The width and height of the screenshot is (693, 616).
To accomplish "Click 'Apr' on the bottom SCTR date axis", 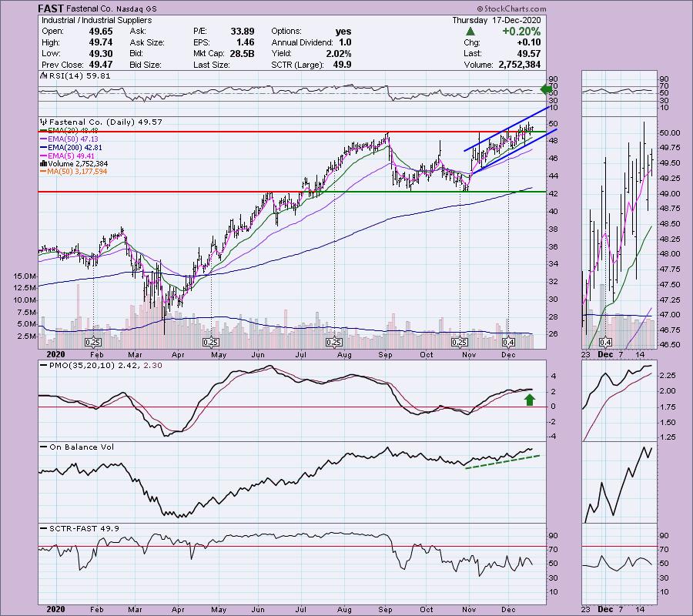I will point(178,610).
